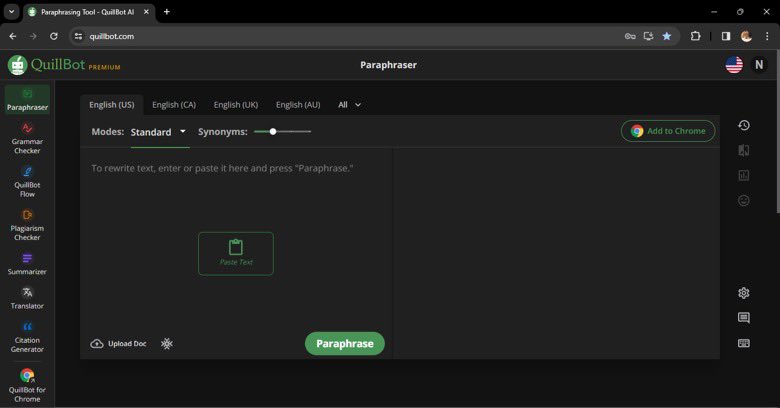
Task: Click the tone smiley face icon
Action: tap(744, 201)
